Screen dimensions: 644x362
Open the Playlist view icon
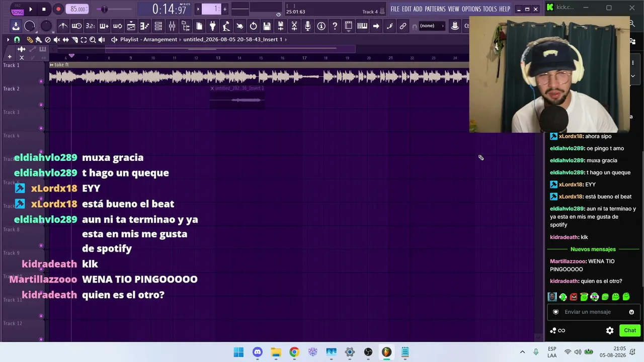coord(131,26)
